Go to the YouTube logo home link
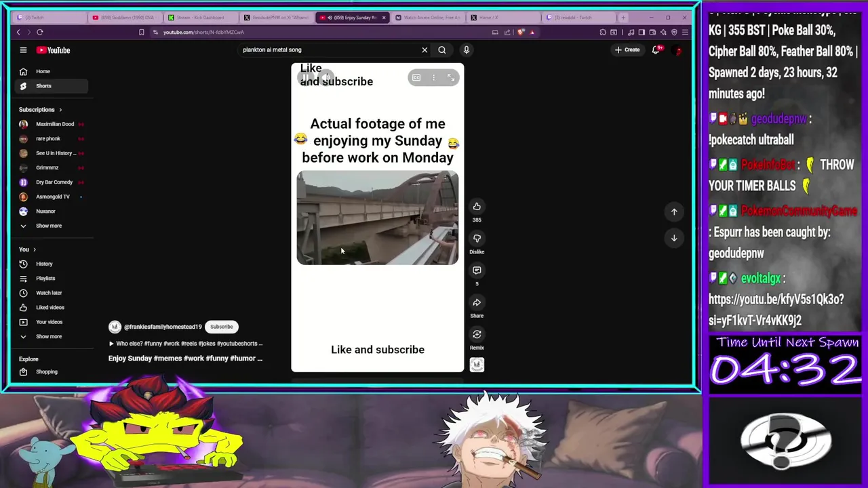This screenshot has width=868, height=488. pyautogui.click(x=53, y=50)
